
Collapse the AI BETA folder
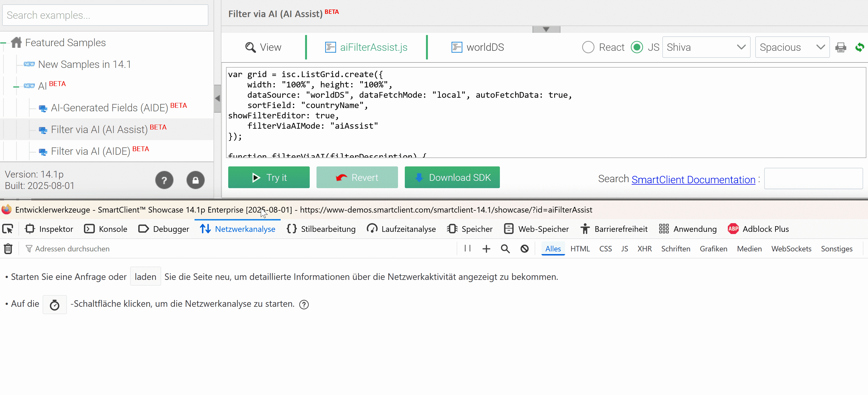point(16,87)
